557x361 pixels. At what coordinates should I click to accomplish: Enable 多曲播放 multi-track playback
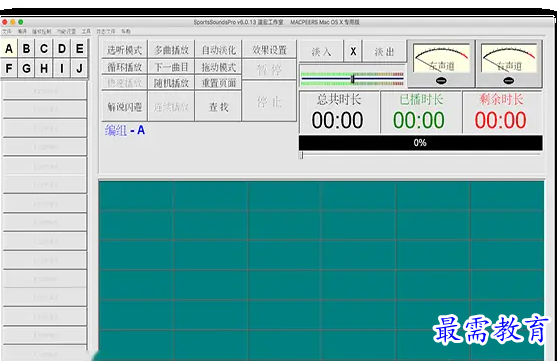171,50
